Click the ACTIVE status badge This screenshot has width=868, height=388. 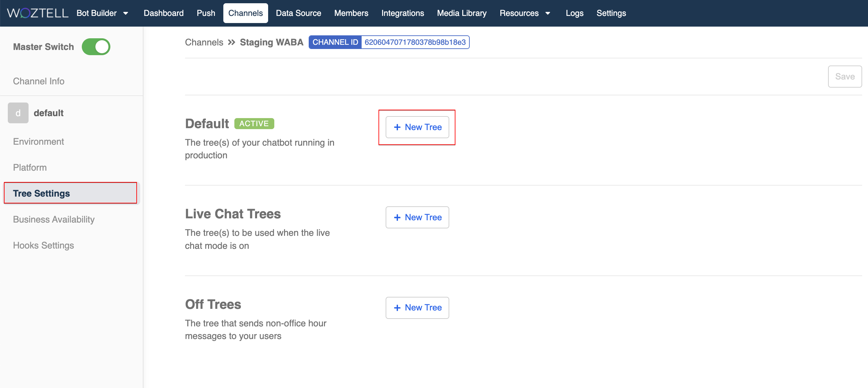pyautogui.click(x=254, y=124)
